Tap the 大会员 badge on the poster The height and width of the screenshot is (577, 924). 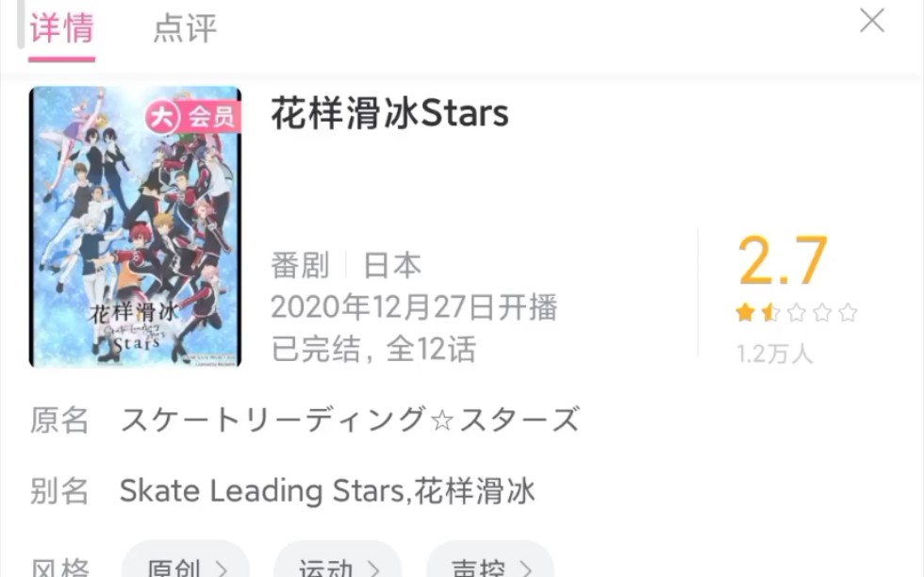tap(193, 117)
